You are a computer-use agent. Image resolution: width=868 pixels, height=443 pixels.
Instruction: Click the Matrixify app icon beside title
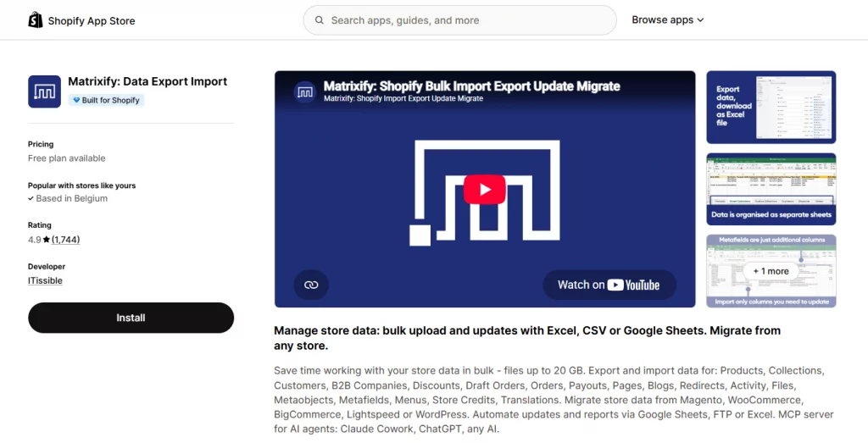pos(44,91)
